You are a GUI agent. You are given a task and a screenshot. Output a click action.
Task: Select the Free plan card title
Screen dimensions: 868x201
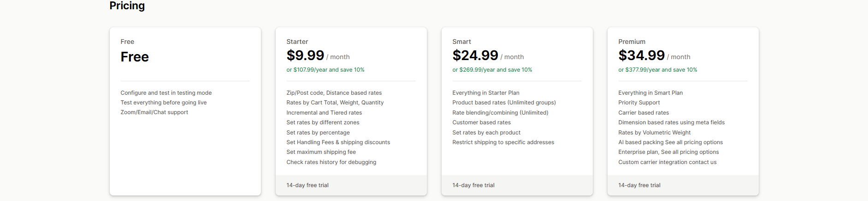(127, 42)
